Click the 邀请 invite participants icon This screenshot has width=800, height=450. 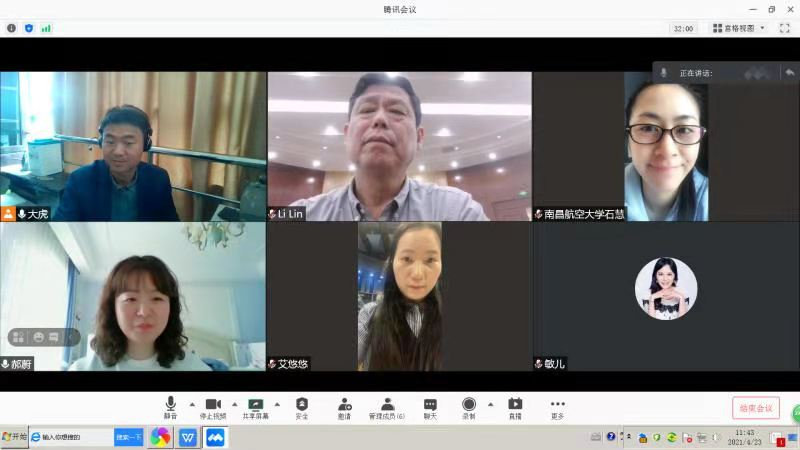pyautogui.click(x=344, y=407)
